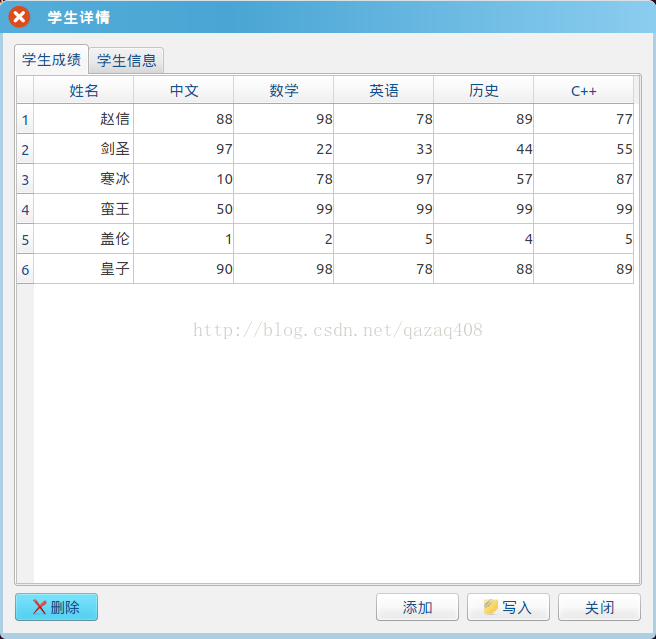
Task: Click the name cell 寒冰
Action: click(x=84, y=179)
